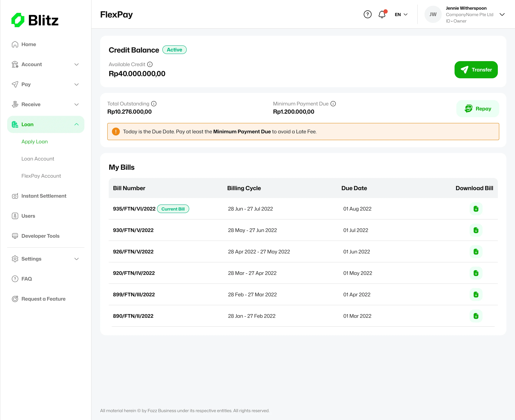
Task: Download bill 935/FTN/VI/2022
Action: coord(476,209)
